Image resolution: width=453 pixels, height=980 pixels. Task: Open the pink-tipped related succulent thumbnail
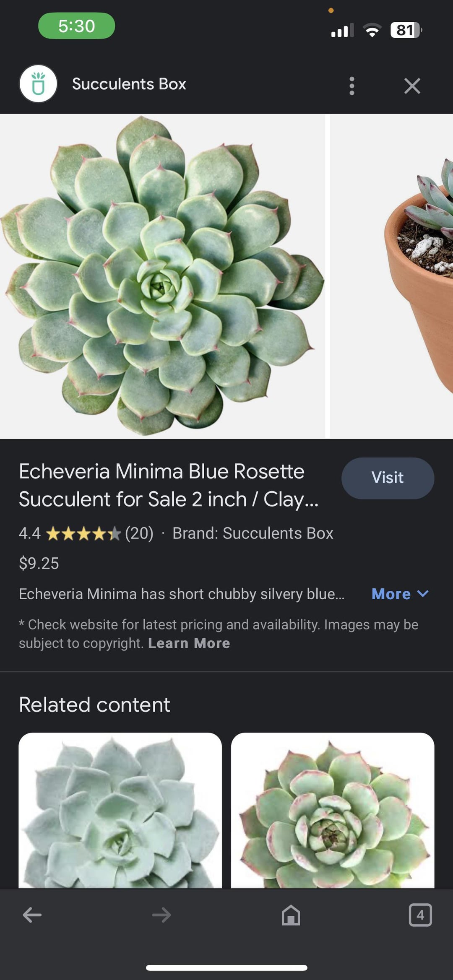333,810
